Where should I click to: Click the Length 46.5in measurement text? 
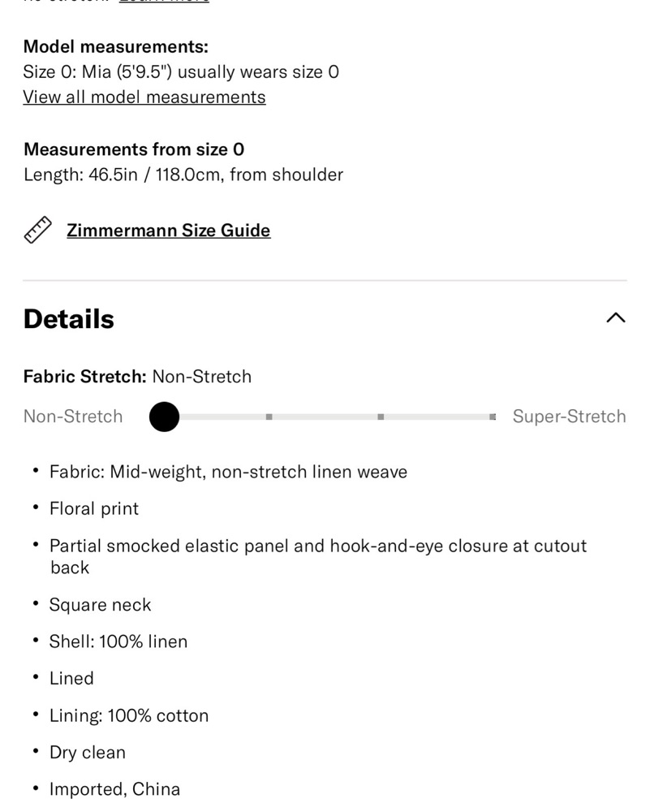[x=183, y=175]
